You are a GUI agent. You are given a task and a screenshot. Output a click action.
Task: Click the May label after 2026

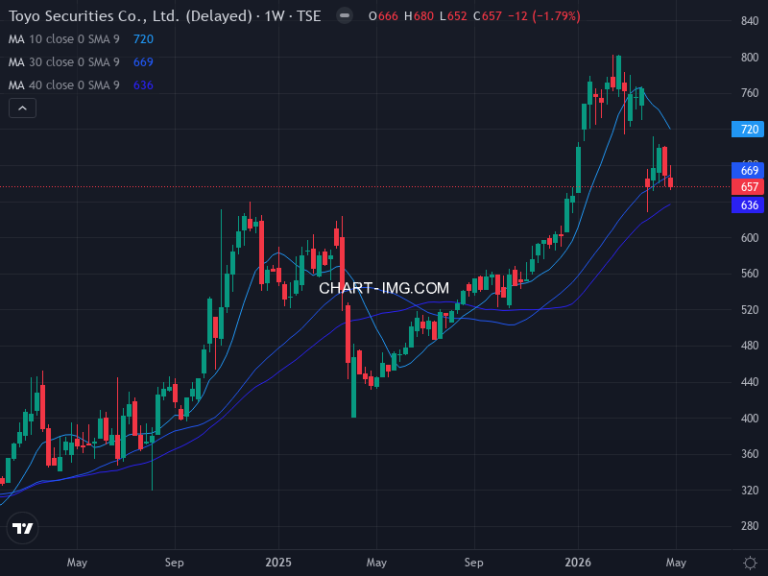(x=676, y=562)
